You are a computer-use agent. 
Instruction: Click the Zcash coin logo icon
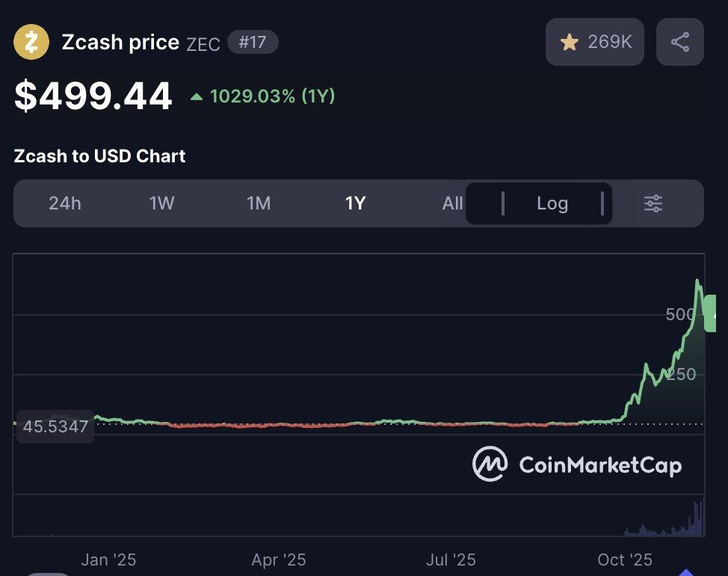point(31,42)
